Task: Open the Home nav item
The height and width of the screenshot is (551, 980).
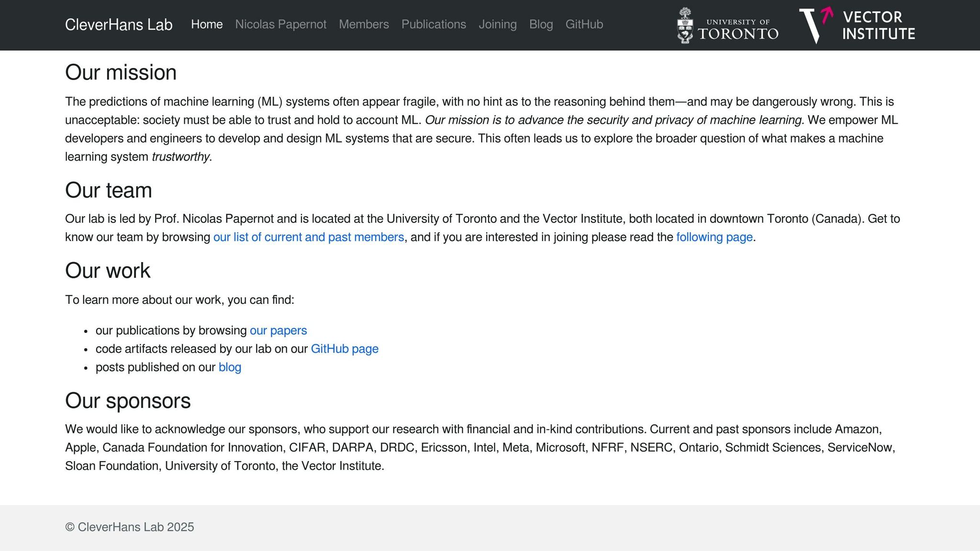Action: [207, 24]
